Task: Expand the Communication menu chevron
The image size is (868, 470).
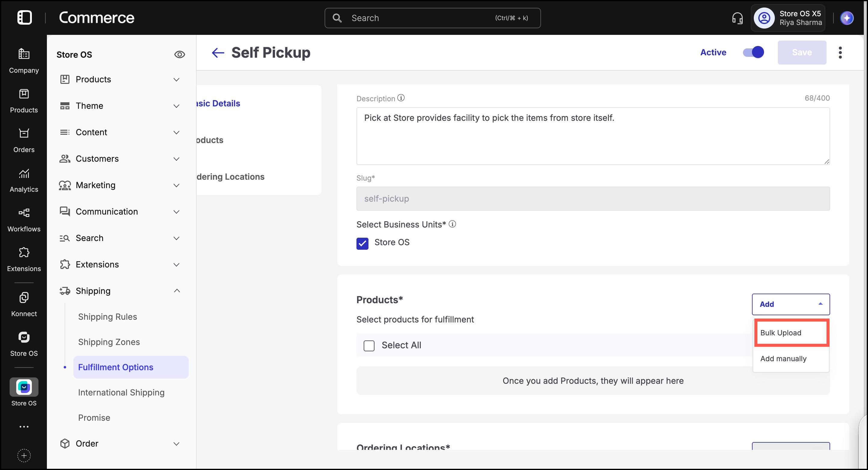Action: pyautogui.click(x=176, y=212)
